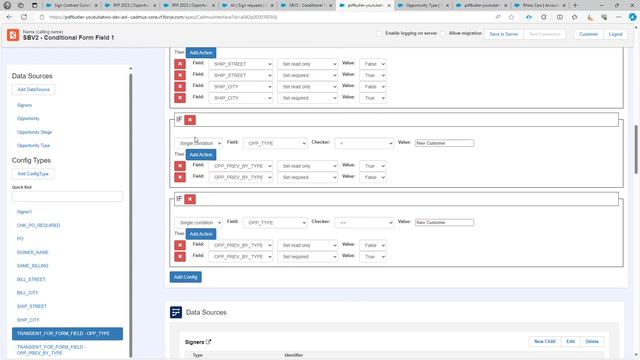Open Value True dropdown in SHIP_CITY required row
This screenshot has height=360, width=640.
coord(373,98)
